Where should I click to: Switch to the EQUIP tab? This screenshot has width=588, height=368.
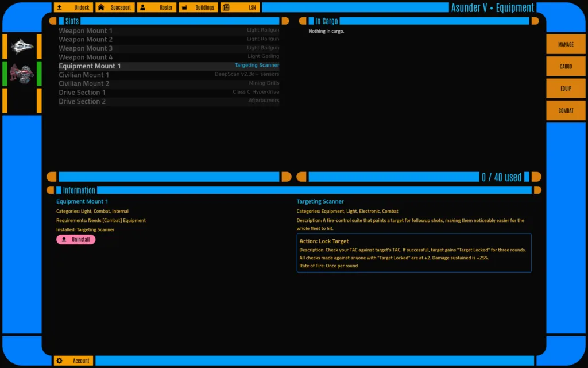pyautogui.click(x=566, y=89)
